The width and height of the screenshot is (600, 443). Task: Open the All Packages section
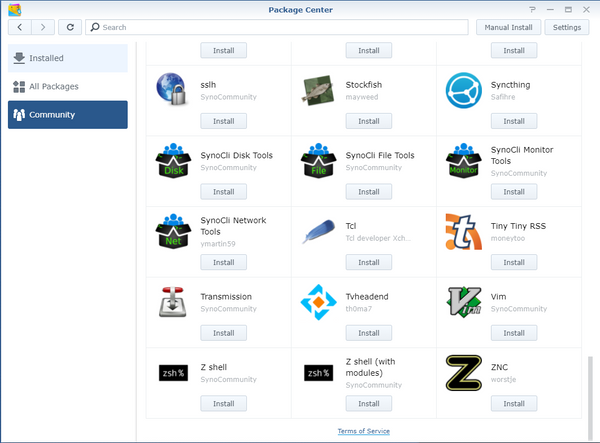pos(68,86)
